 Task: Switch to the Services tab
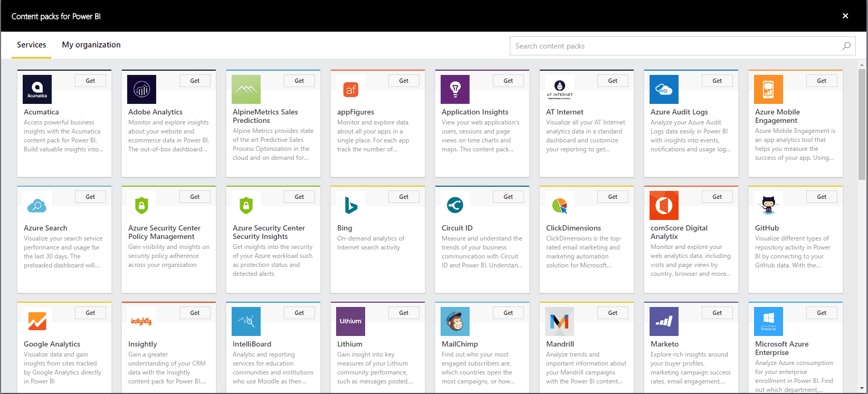click(31, 45)
